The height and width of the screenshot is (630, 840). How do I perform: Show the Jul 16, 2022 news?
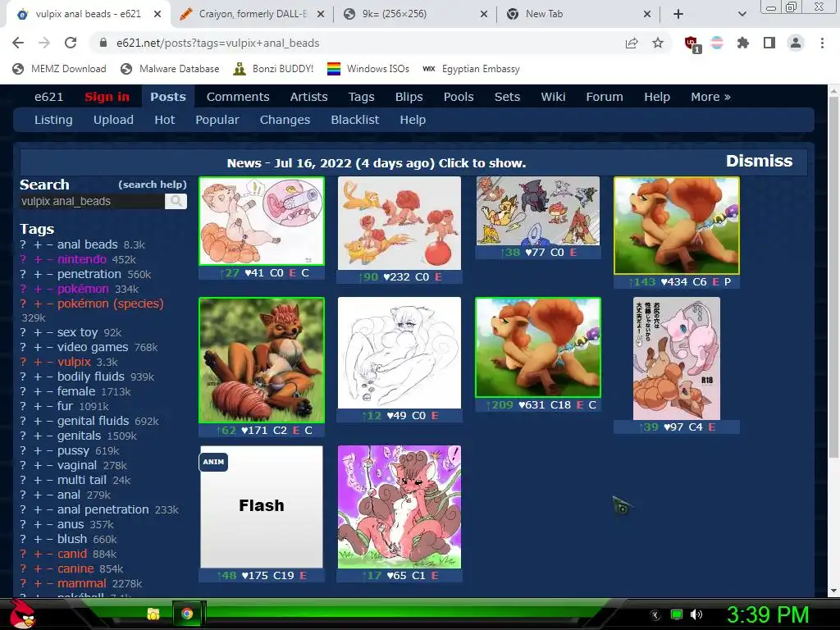coord(376,163)
